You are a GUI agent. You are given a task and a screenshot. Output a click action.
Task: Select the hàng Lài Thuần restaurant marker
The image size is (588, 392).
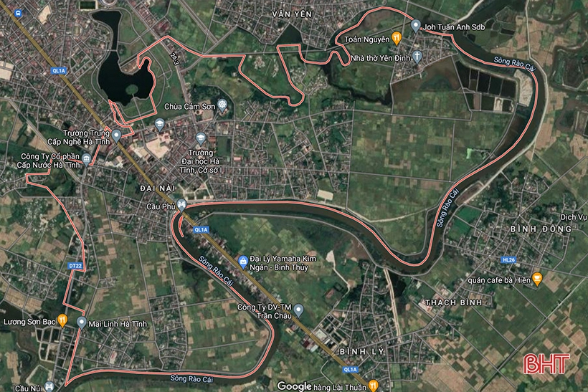pyautogui.click(x=373, y=386)
